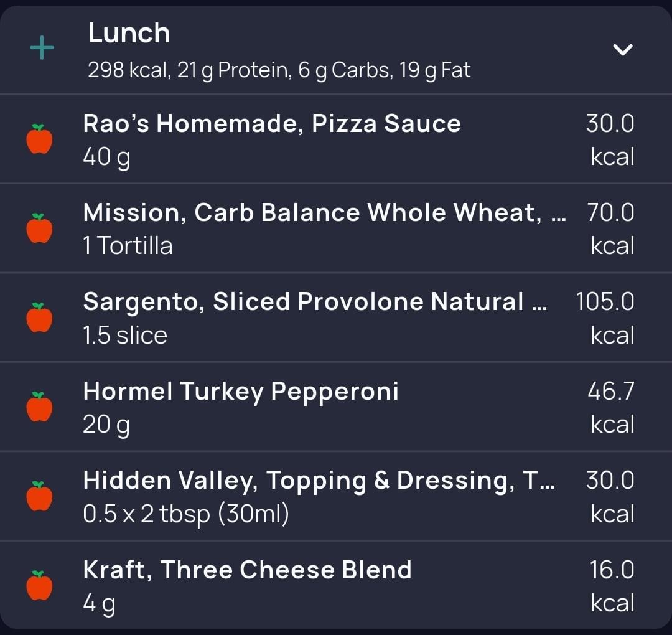Open Hormel Turkey Pepperoni food entry
Screen dimensions: 672x635
click(336, 407)
